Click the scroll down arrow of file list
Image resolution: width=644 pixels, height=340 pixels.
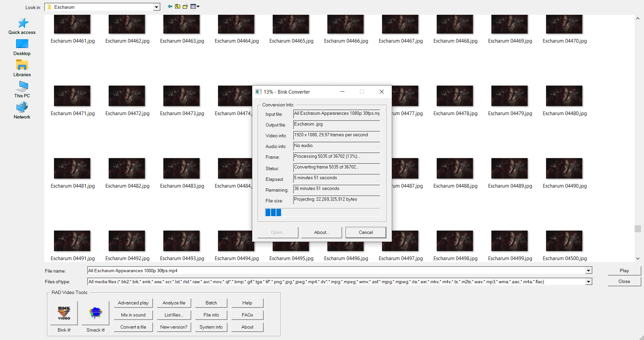(x=638, y=258)
